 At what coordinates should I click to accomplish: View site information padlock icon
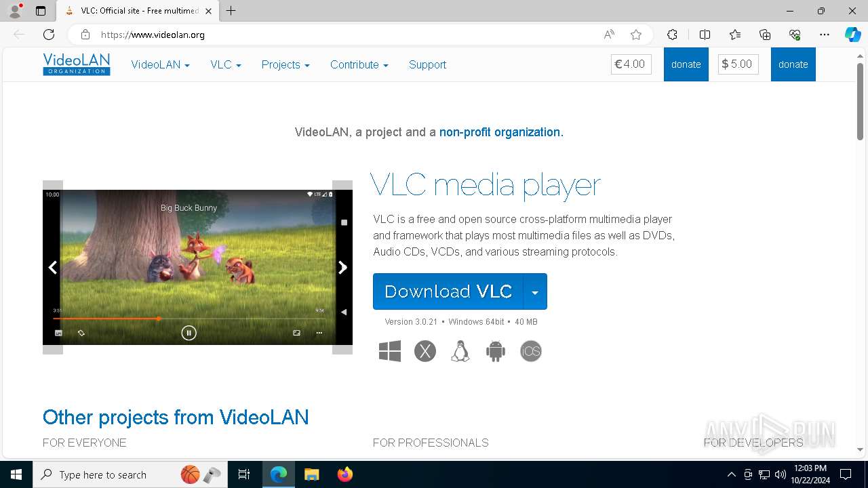pos(85,35)
